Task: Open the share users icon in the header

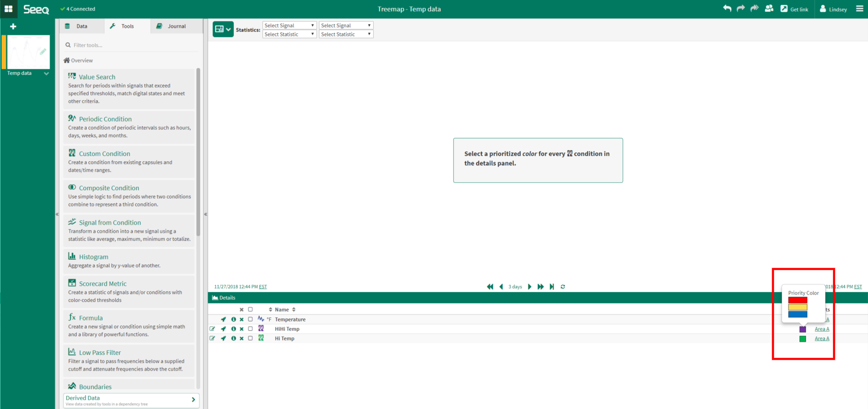Action: point(769,8)
